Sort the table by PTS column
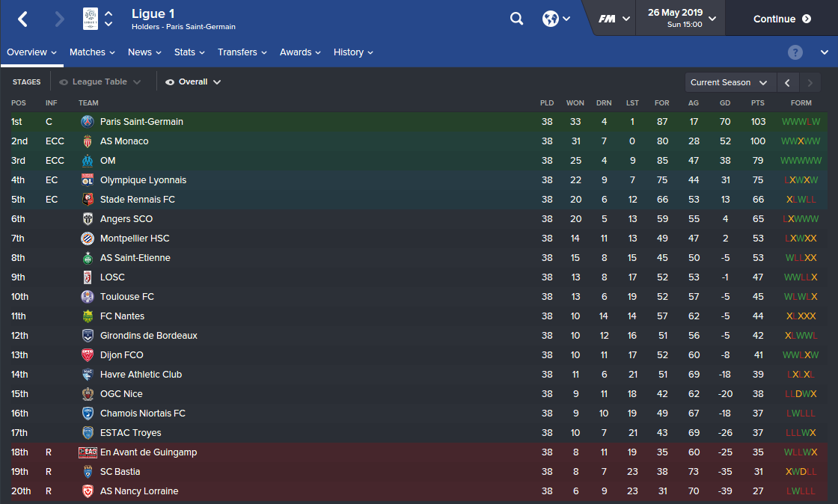 758,103
